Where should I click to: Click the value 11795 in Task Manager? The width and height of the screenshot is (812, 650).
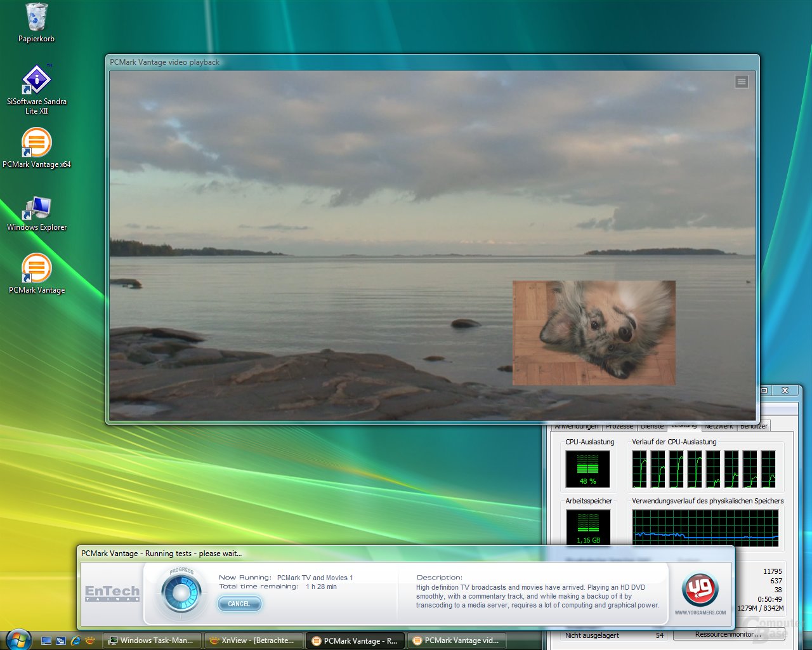point(772,571)
